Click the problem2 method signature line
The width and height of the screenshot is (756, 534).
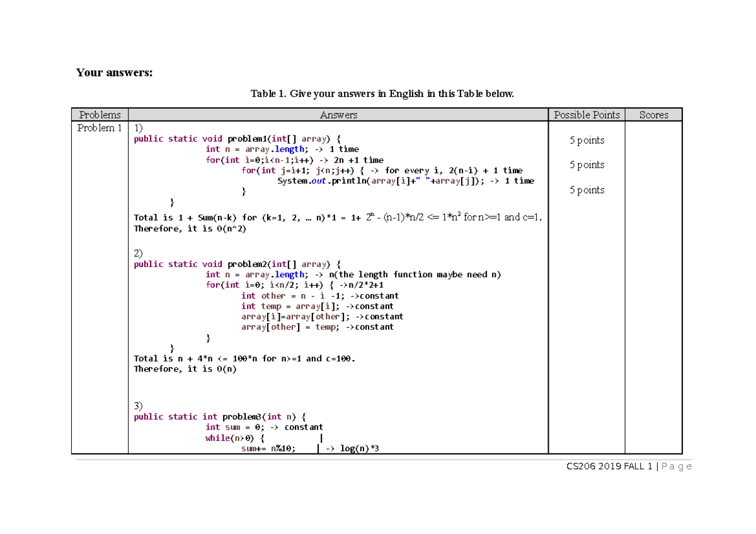tap(237, 264)
